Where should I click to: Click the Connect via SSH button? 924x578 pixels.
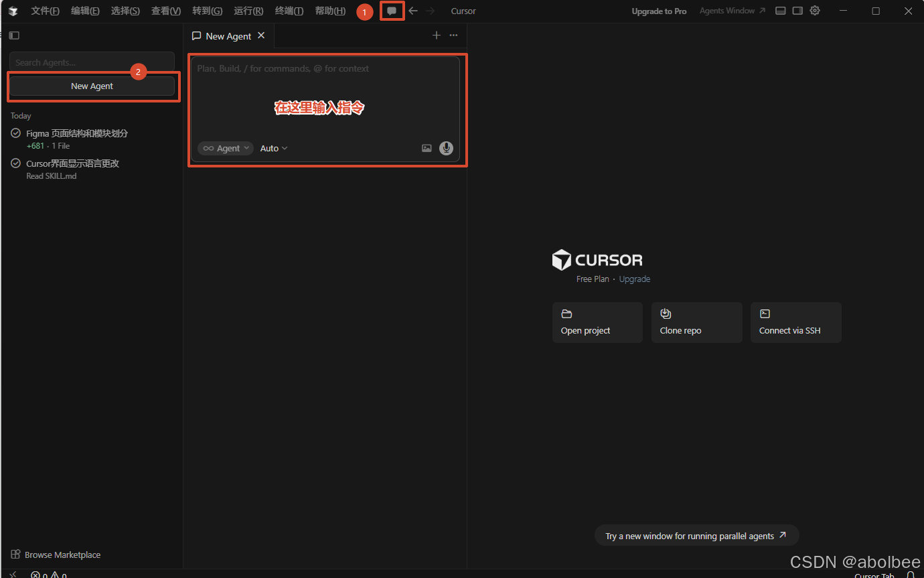click(795, 322)
